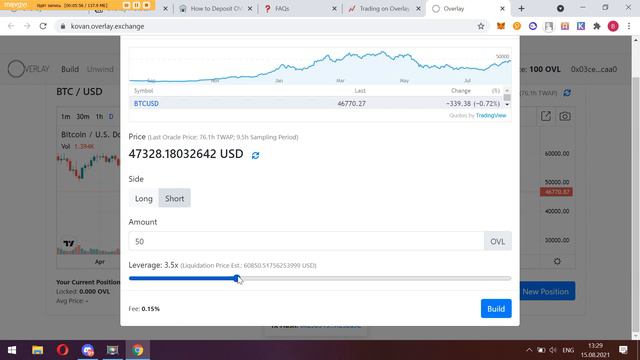Click the volume tray icon
The height and width of the screenshot is (360, 640).
click(x=553, y=350)
